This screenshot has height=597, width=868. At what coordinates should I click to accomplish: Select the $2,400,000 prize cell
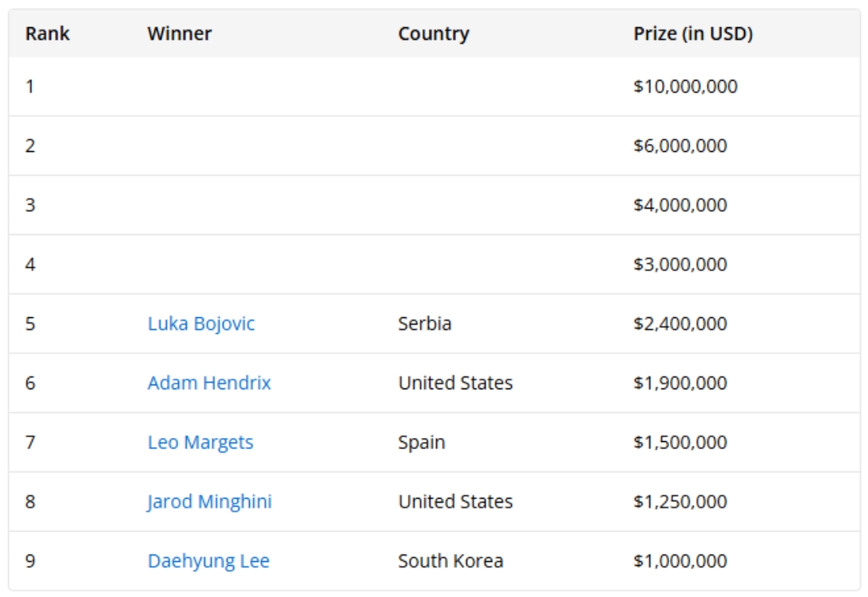click(x=680, y=324)
